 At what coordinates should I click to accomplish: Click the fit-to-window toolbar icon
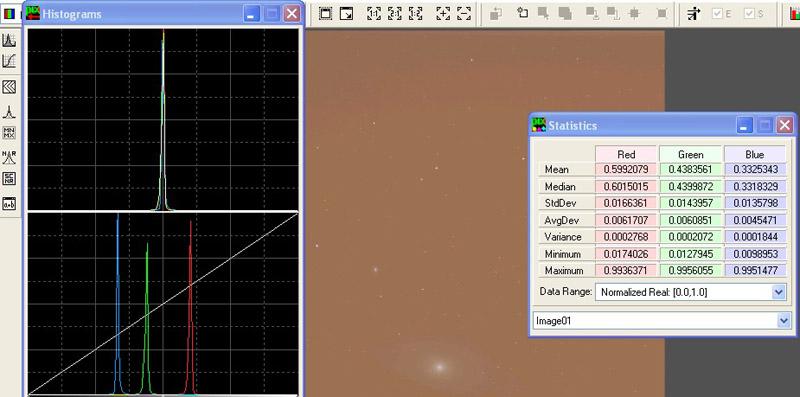pyautogui.click(x=326, y=14)
